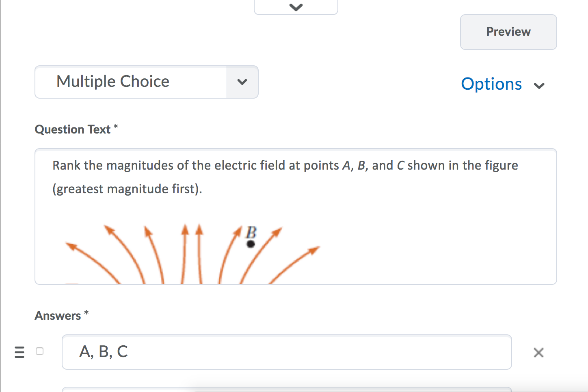Click the first line of question text
The image size is (588, 392).
click(285, 166)
